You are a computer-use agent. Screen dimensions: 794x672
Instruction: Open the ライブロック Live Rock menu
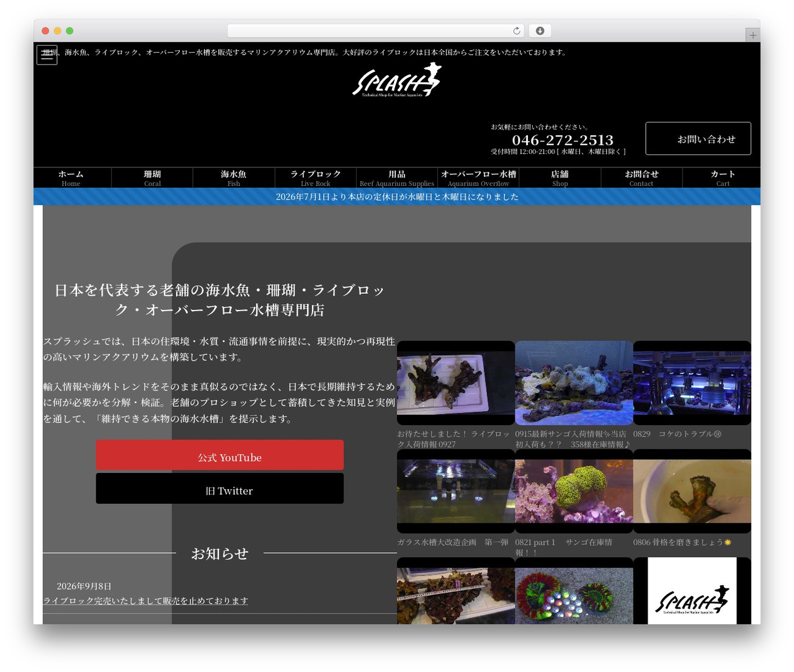click(316, 178)
